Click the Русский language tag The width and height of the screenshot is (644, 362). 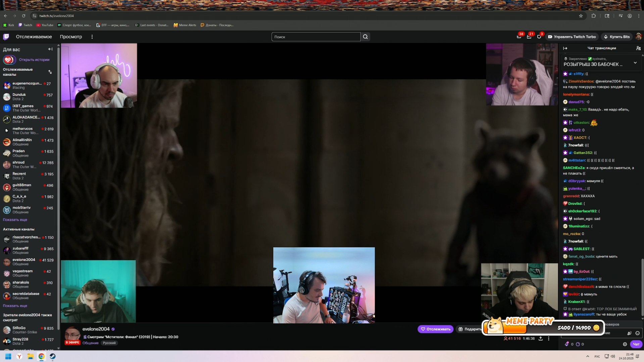pos(109,343)
